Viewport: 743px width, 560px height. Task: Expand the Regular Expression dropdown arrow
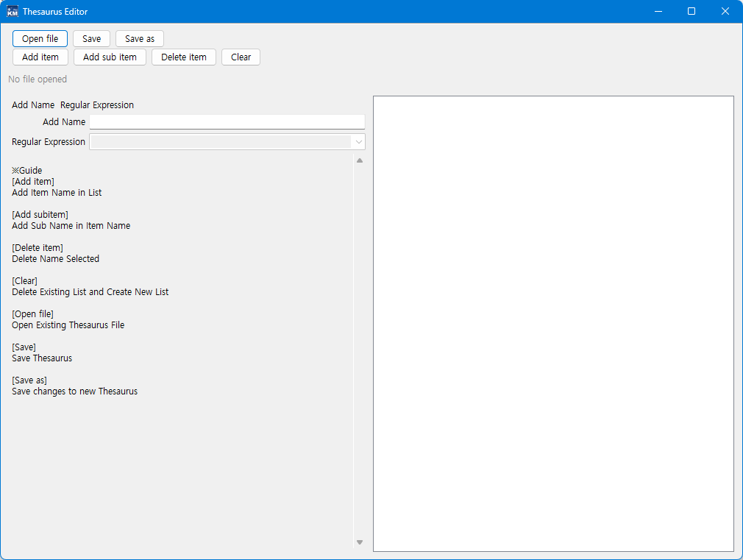point(358,142)
